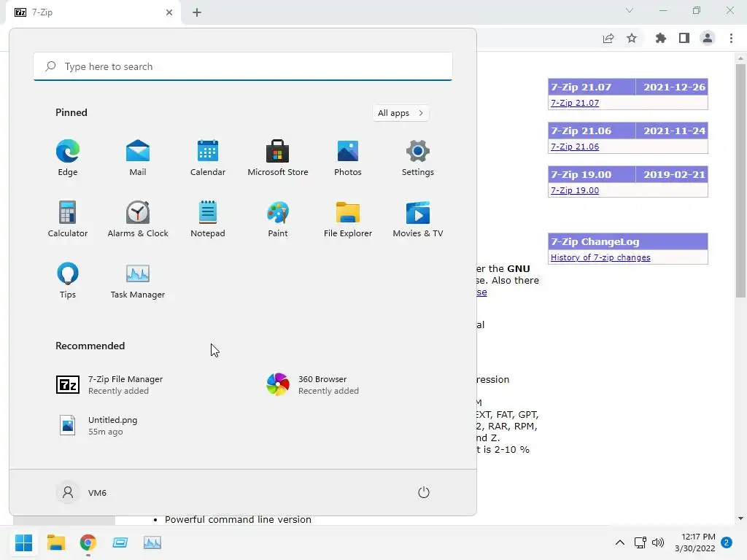Click the 7-Zip 19.00 link
Image resolution: width=747 pixels, height=560 pixels.
coord(575,190)
